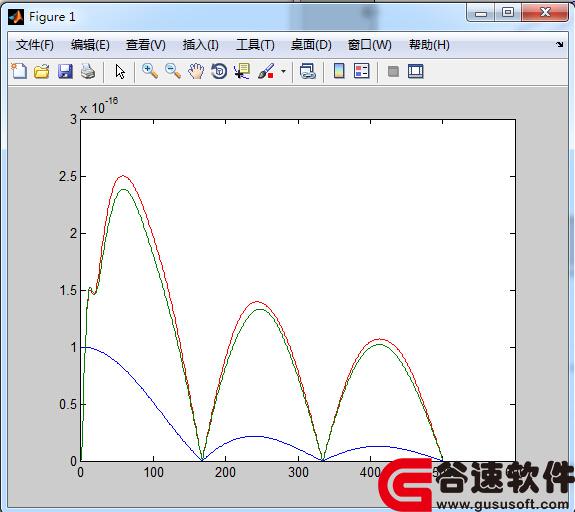Activate the Zoom Out magnifier tool
575x512 pixels.
click(173, 71)
